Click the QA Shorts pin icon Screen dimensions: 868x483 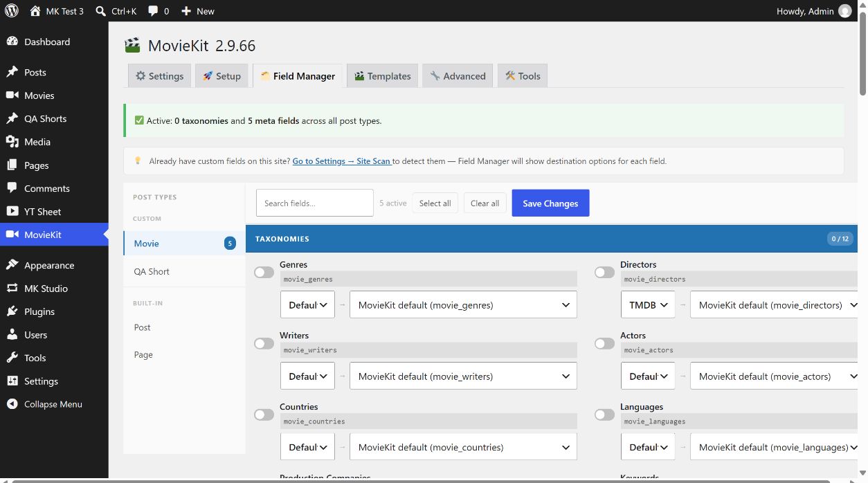[12, 118]
